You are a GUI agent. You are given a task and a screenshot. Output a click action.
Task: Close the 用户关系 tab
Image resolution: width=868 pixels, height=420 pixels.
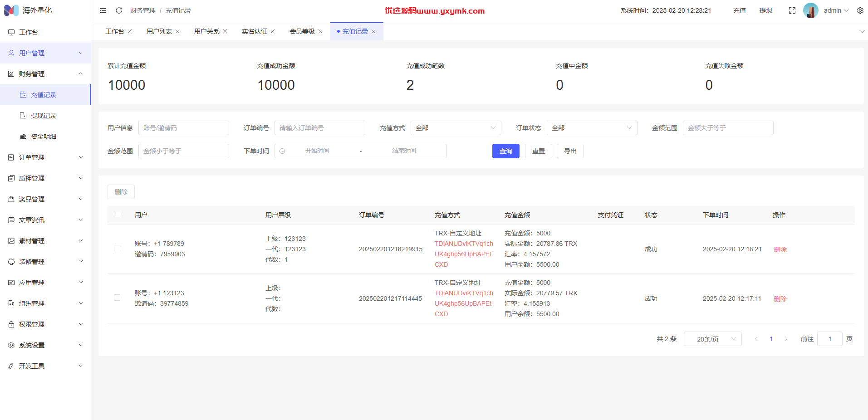225,31
